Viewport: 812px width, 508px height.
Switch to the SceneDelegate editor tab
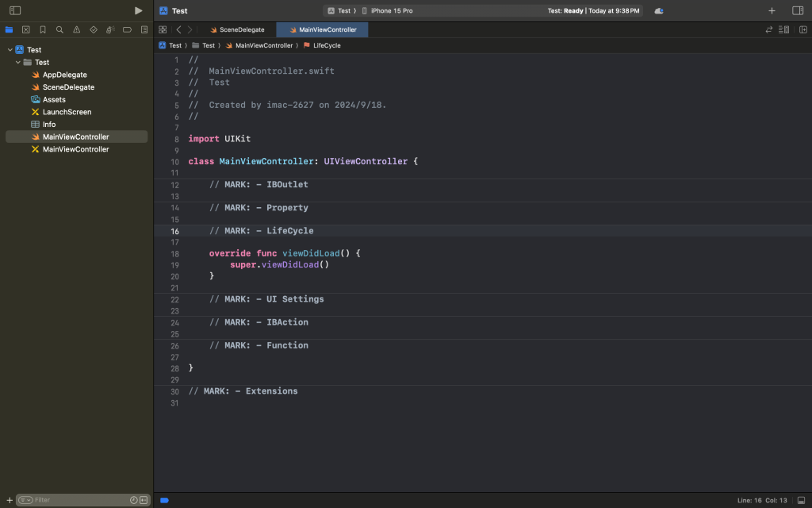(x=238, y=29)
